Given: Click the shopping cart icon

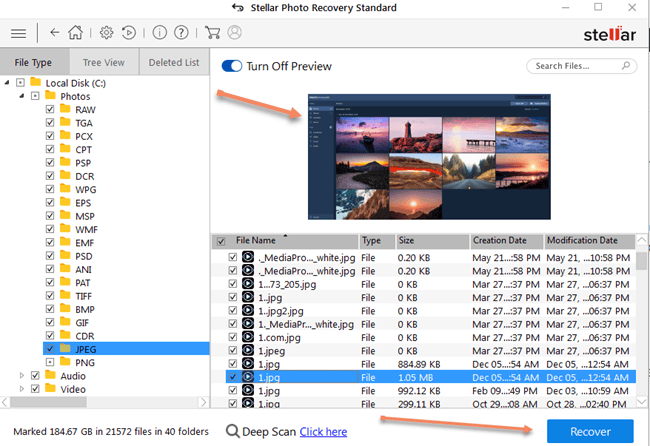Looking at the screenshot, I should pyautogui.click(x=213, y=33).
